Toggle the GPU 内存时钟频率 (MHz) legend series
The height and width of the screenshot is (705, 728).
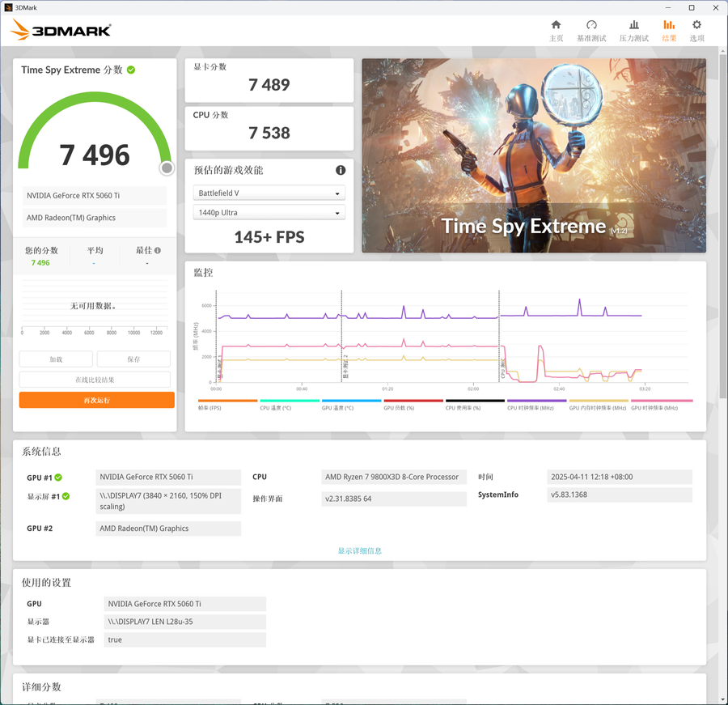pos(599,405)
